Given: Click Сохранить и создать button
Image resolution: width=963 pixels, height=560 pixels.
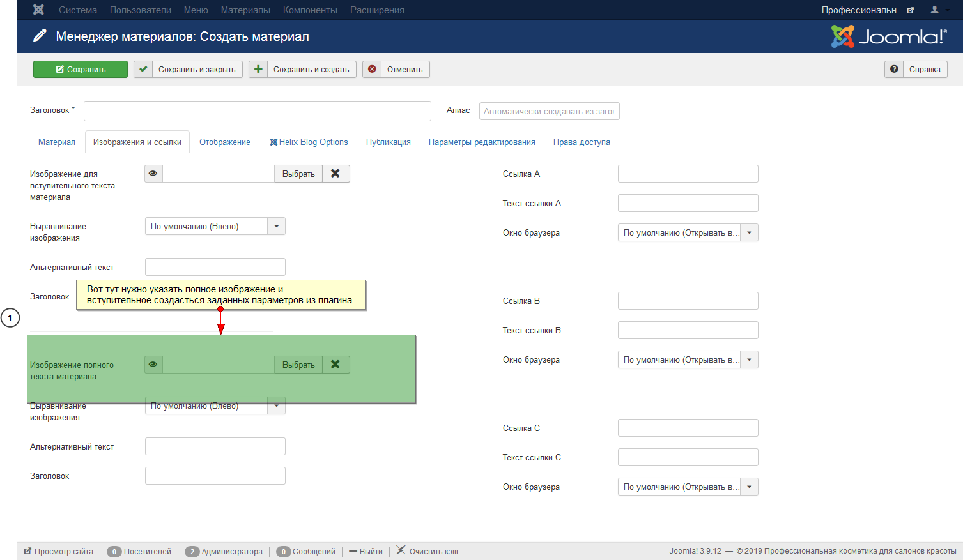Looking at the screenshot, I should tap(303, 70).
